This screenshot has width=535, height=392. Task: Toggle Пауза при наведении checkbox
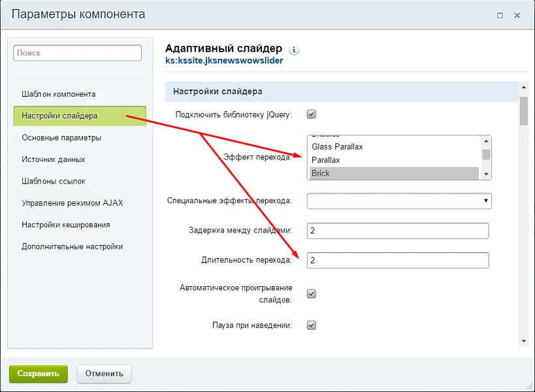pos(312,325)
